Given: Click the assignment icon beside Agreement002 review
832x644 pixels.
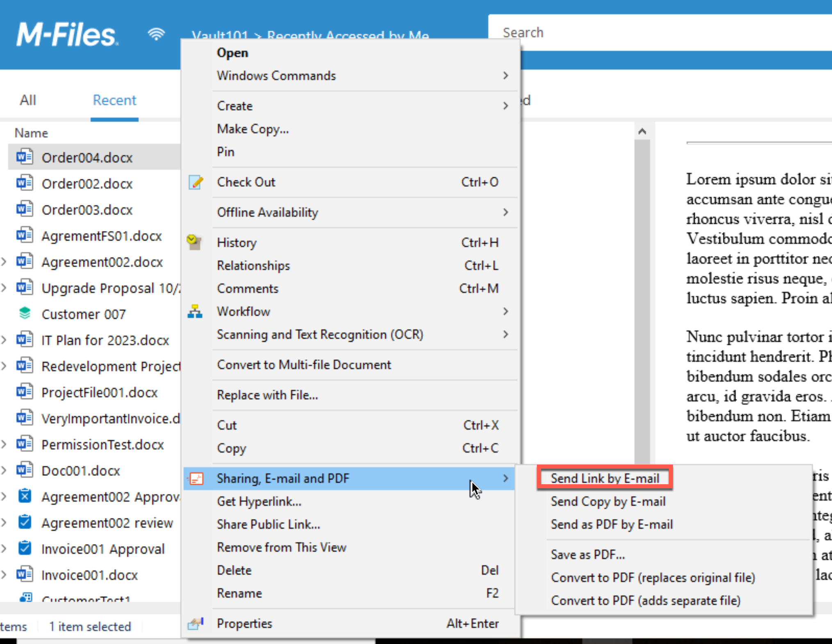Looking at the screenshot, I should coord(25,522).
